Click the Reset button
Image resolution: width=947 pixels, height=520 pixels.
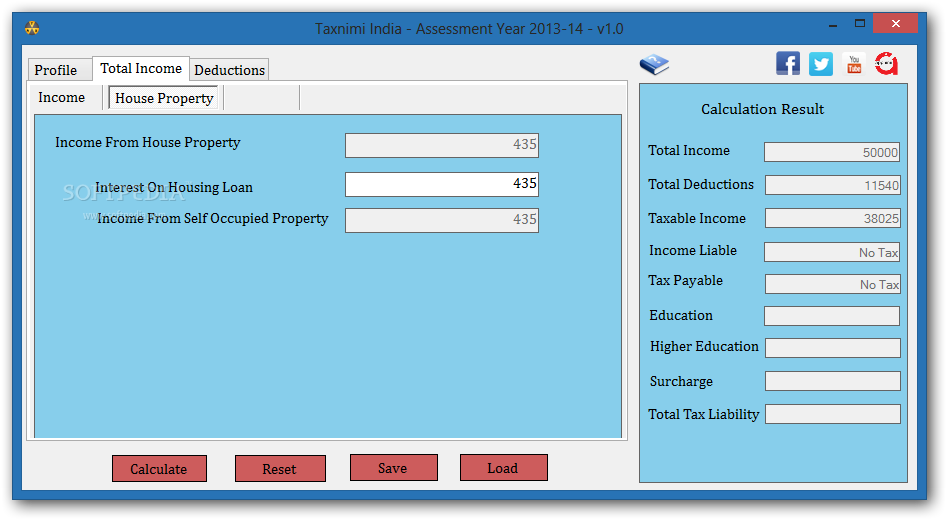click(x=280, y=469)
